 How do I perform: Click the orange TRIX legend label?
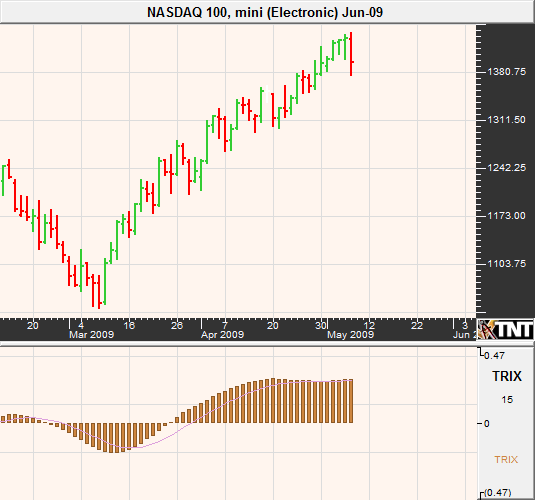pyautogui.click(x=506, y=459)
